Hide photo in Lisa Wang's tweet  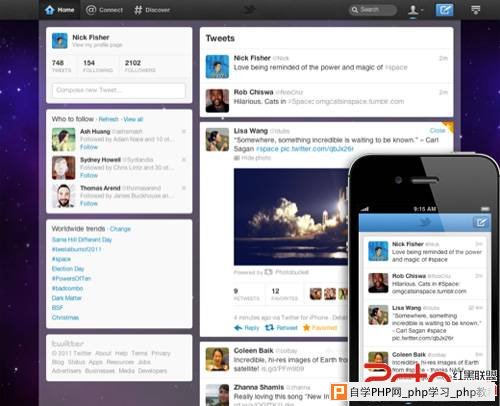tap(252, 158)
